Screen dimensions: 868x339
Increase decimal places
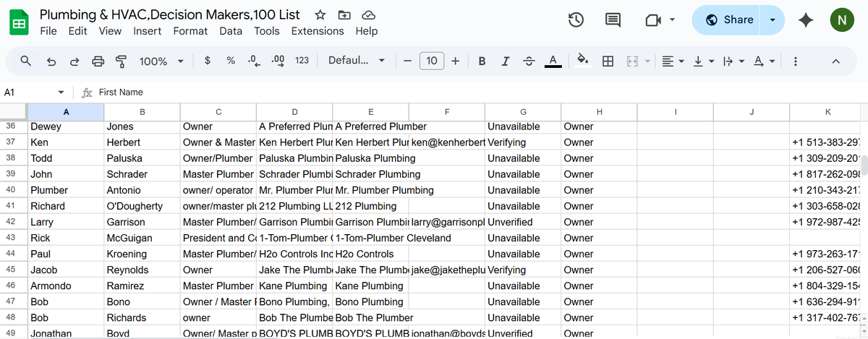coord(278,61)
